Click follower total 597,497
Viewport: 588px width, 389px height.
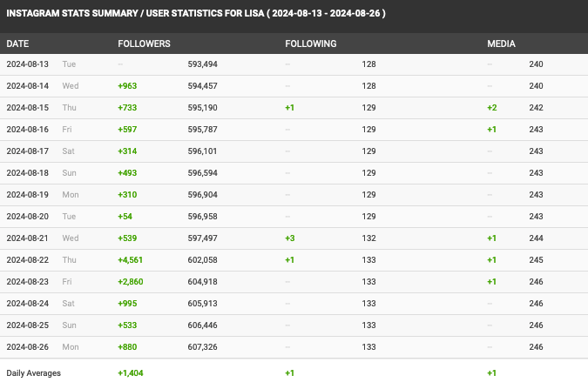click(x=202, y=238)
